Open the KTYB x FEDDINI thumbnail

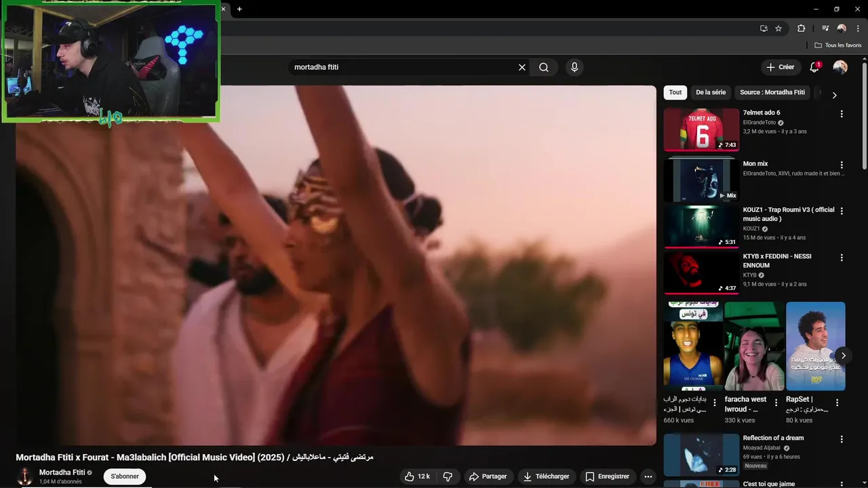point(701,273)
